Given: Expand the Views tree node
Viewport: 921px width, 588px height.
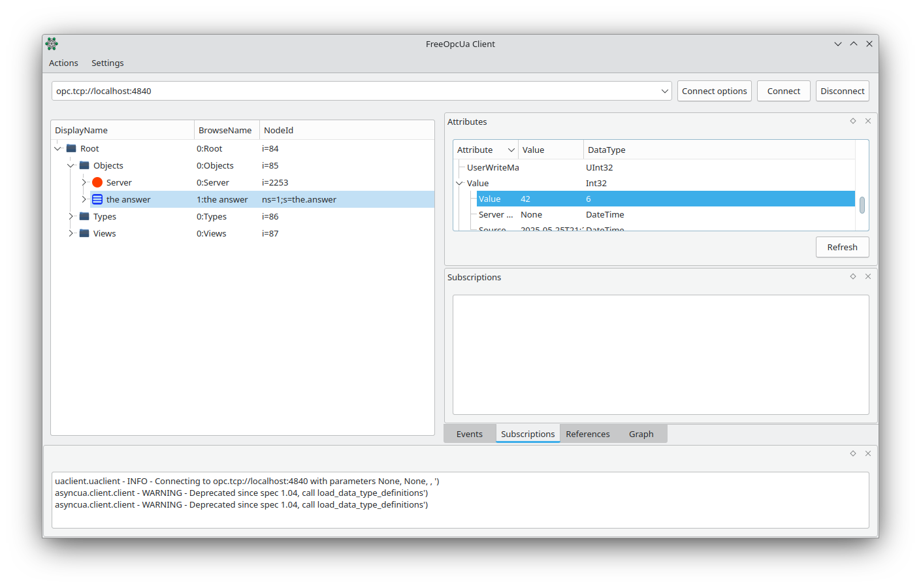Looking at the screenshot, I should 71,233.
